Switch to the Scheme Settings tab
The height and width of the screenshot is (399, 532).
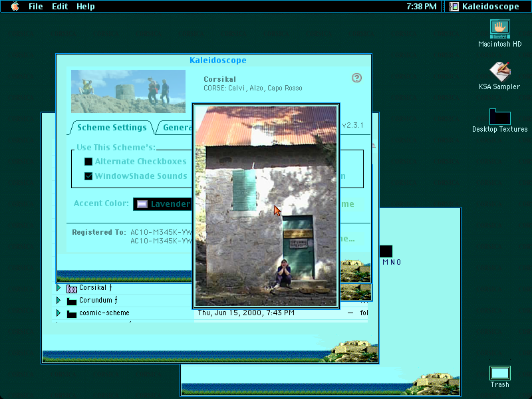(112, 128)
